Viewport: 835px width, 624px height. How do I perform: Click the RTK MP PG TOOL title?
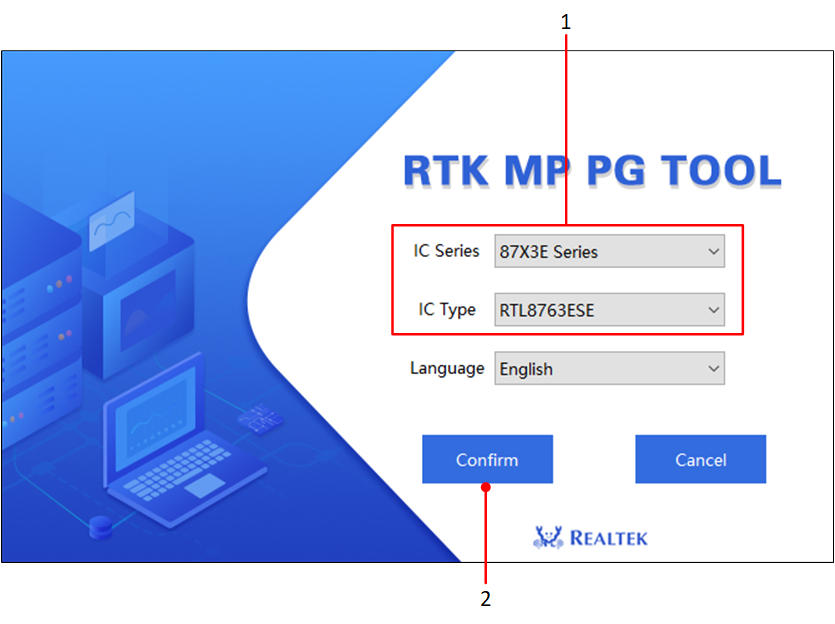pos(592,171)
